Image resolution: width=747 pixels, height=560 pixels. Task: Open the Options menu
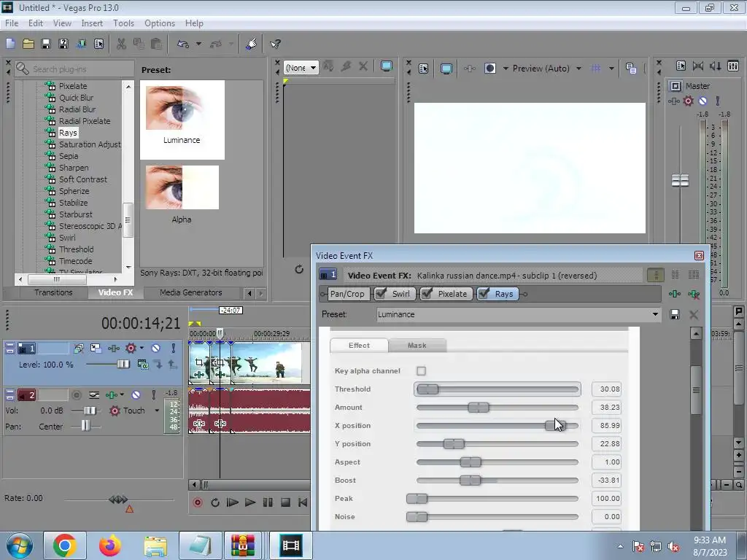(x=160, y=23)
